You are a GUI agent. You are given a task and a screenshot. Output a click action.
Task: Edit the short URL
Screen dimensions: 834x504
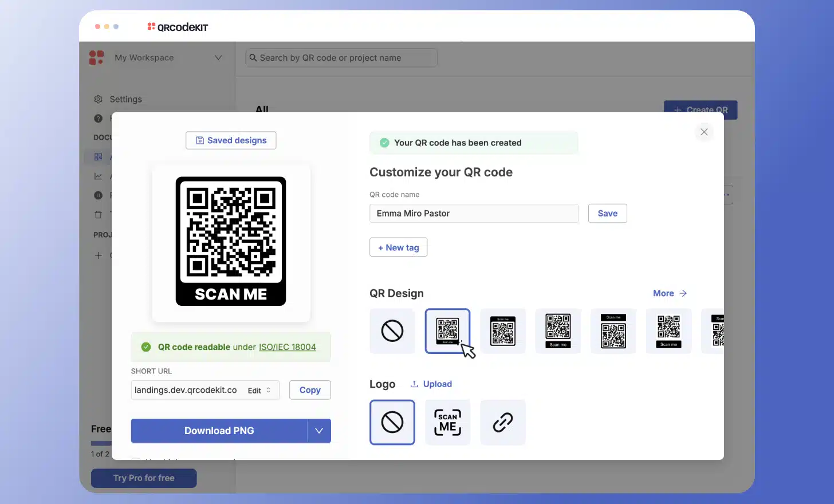(258, 391)
